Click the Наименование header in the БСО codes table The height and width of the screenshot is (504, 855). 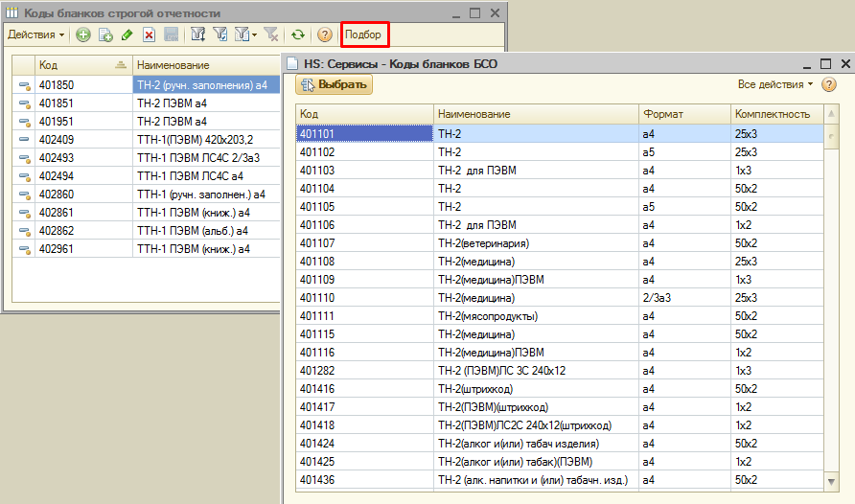(536, 114)
